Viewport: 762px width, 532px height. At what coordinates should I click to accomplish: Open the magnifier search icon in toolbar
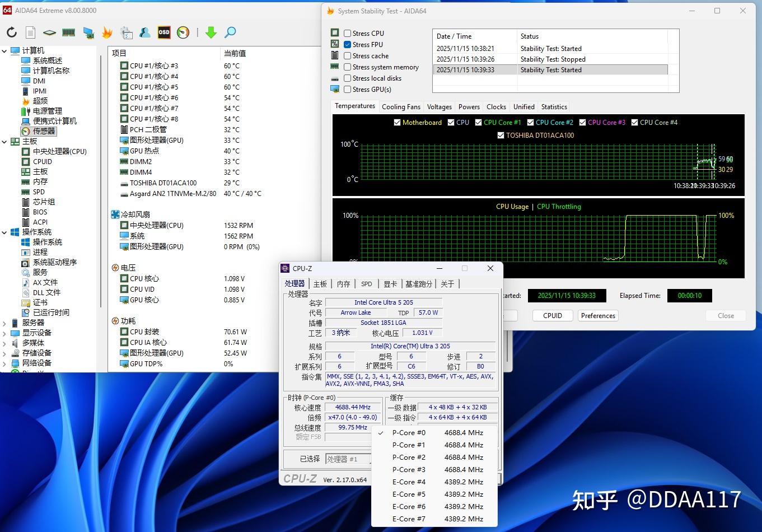pyautogui.click(x=230, y=32)
